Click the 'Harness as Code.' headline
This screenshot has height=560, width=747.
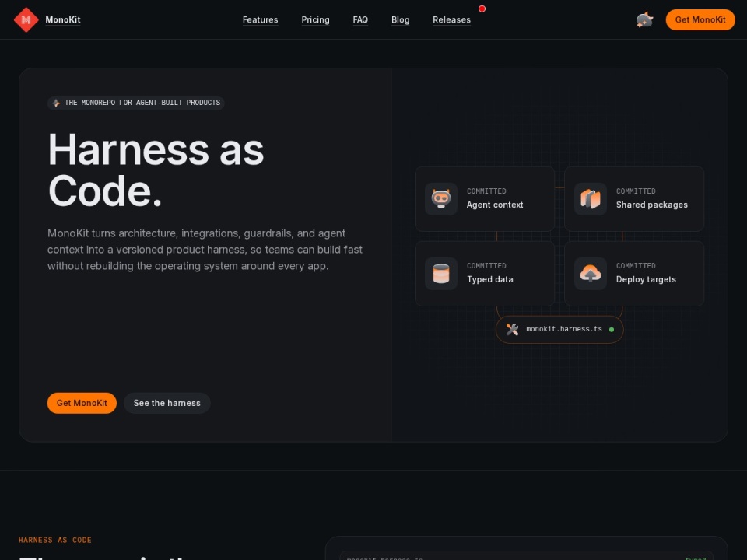coord(156,170)
